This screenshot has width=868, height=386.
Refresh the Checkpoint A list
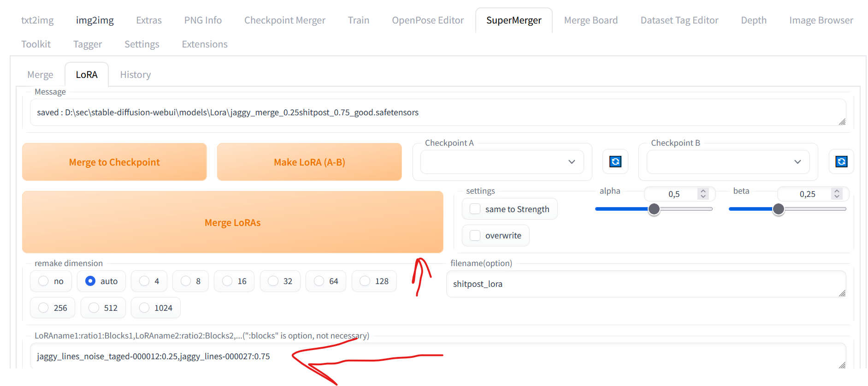pos(615,161)
